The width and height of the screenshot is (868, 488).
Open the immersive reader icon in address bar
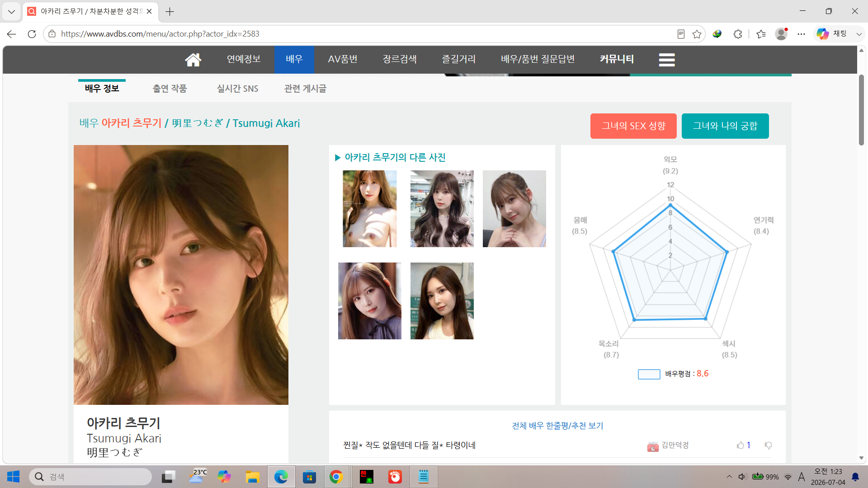click(681, 34)
